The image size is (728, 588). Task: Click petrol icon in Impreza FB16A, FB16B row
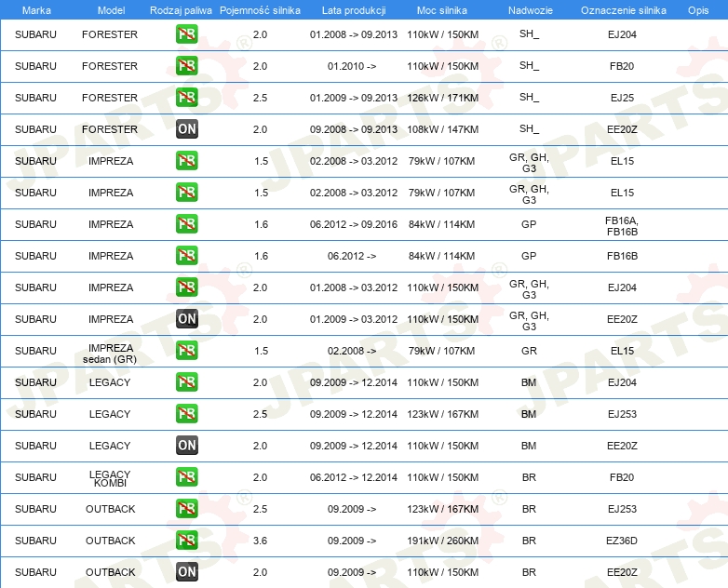186,224
